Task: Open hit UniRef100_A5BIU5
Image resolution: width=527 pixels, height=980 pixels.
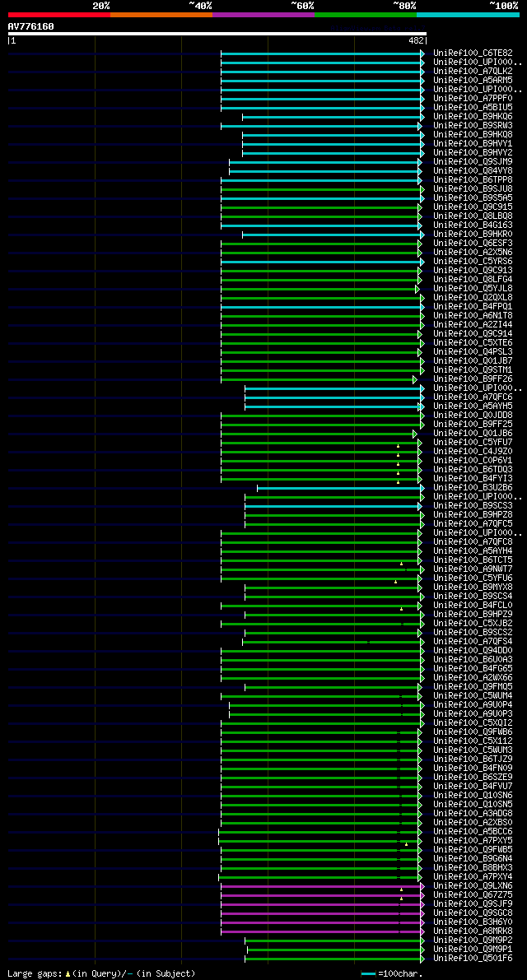Action: (x=473, y=108)
